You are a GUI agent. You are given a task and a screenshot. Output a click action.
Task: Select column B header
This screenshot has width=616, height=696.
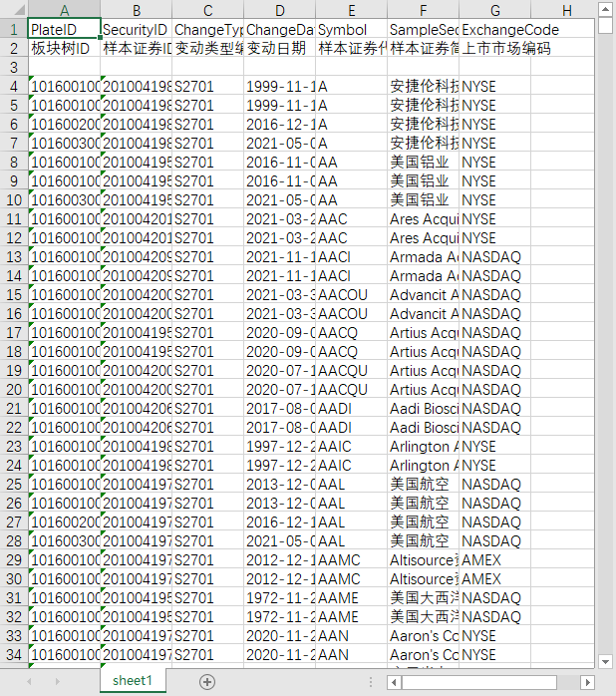click(x=137, y=10)
